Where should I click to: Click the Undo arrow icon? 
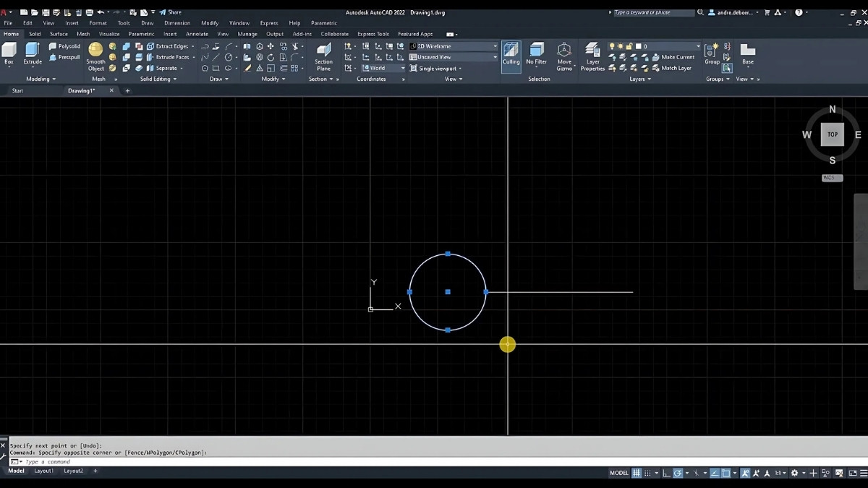click(x=100, y=12)
